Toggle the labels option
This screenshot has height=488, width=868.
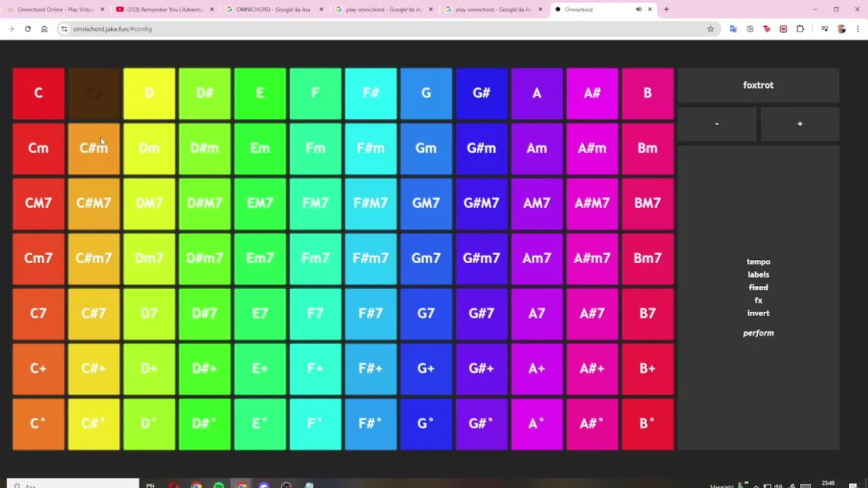pyautogui.click(x=758, y=274)
